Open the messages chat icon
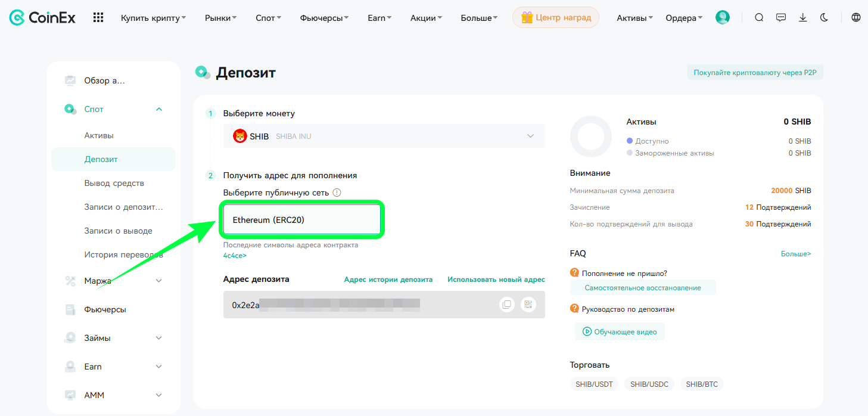The image size is (868, 416). click(781, 17)
